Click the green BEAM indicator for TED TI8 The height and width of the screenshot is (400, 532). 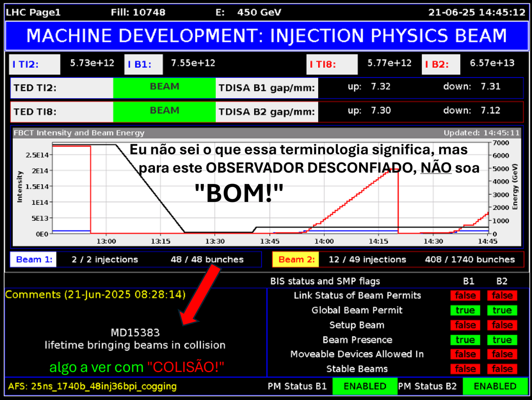(x=164, y=111)
